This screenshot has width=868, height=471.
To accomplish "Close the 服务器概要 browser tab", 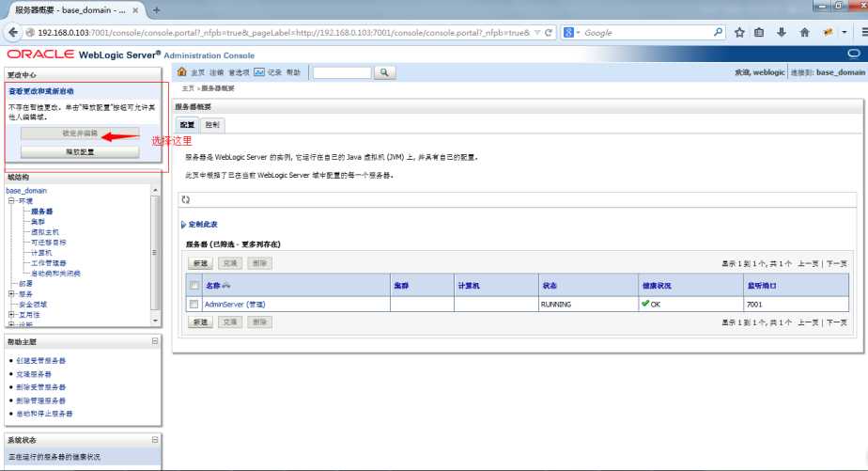I will (135, 10).
